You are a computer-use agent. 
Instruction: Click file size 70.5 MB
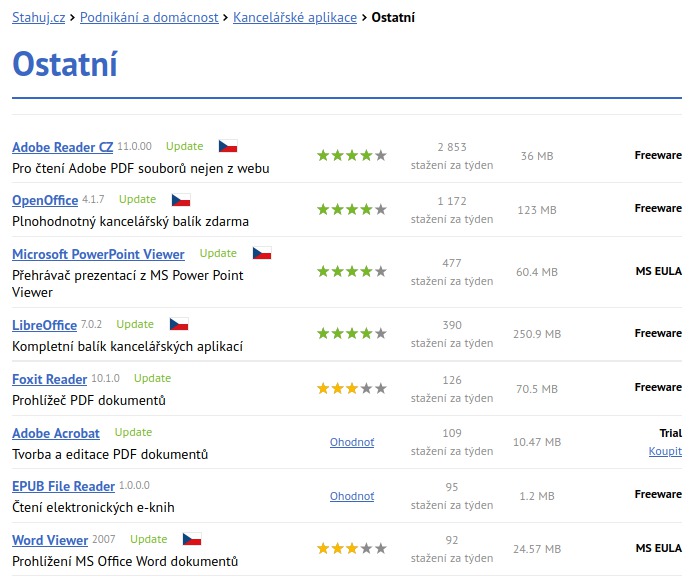coord(537,389)
